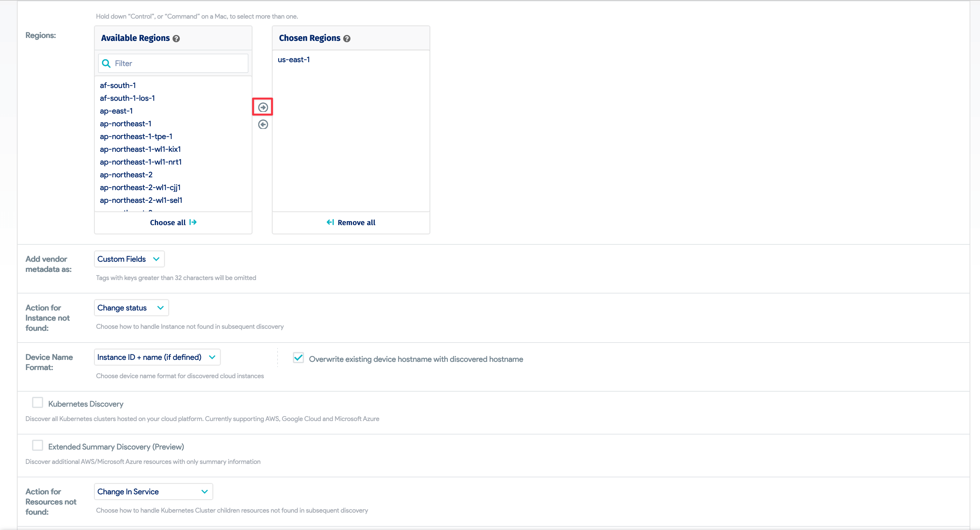Enable the Extended Summary Discovery (Preview) checkbox
The height and width of the screenshot is (530, 980).
pos(38,445)
